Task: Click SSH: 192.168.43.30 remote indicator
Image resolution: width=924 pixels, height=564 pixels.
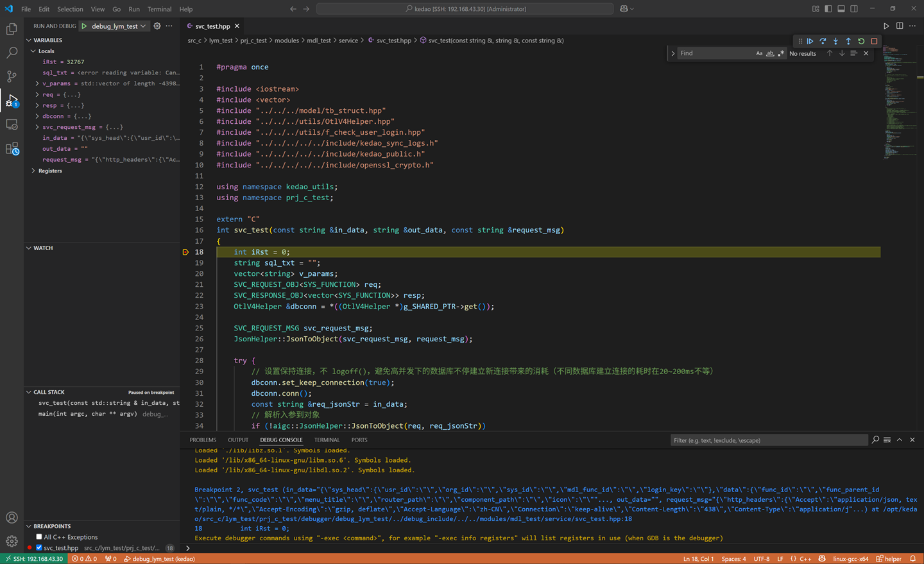Action: [x=35, y=559]
